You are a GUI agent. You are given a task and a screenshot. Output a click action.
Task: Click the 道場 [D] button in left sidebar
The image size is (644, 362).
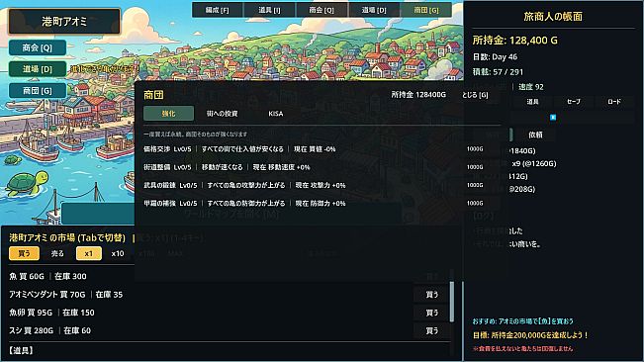38,69
